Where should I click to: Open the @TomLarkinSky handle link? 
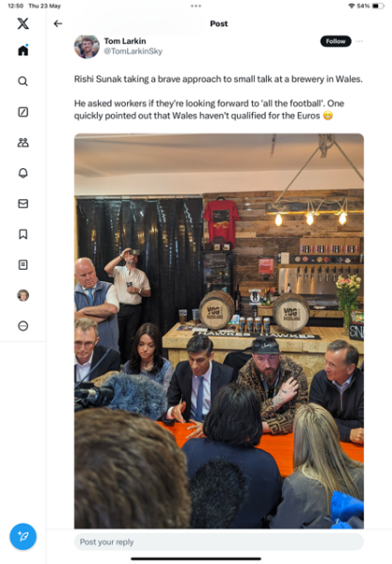(x=133, y=52)
